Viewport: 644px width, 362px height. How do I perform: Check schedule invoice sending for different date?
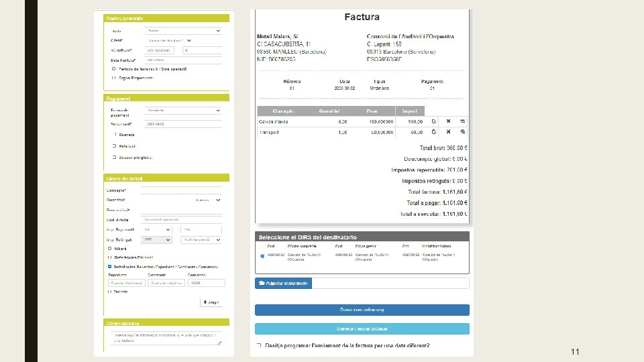click(259, 346)
